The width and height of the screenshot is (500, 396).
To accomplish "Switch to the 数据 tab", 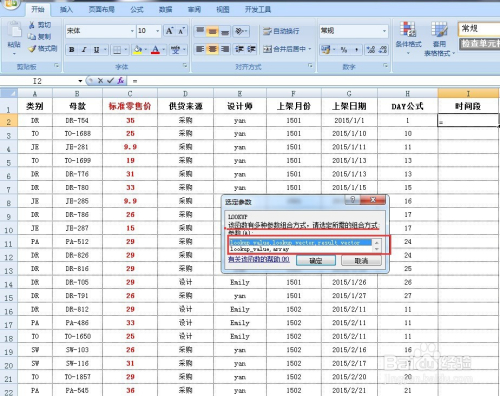I will coord(165,10).
